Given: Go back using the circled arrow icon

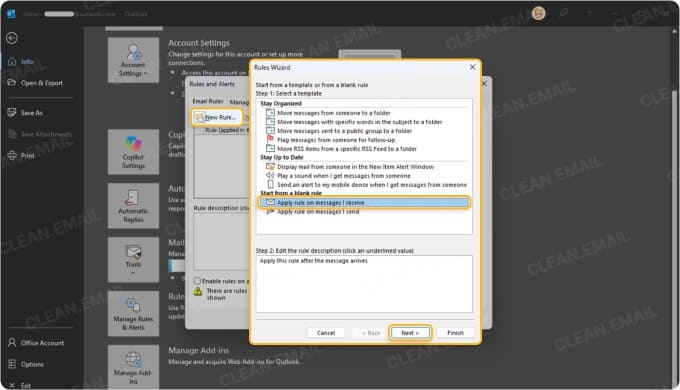Looking at the screenshot, I should tap(12, 38).
